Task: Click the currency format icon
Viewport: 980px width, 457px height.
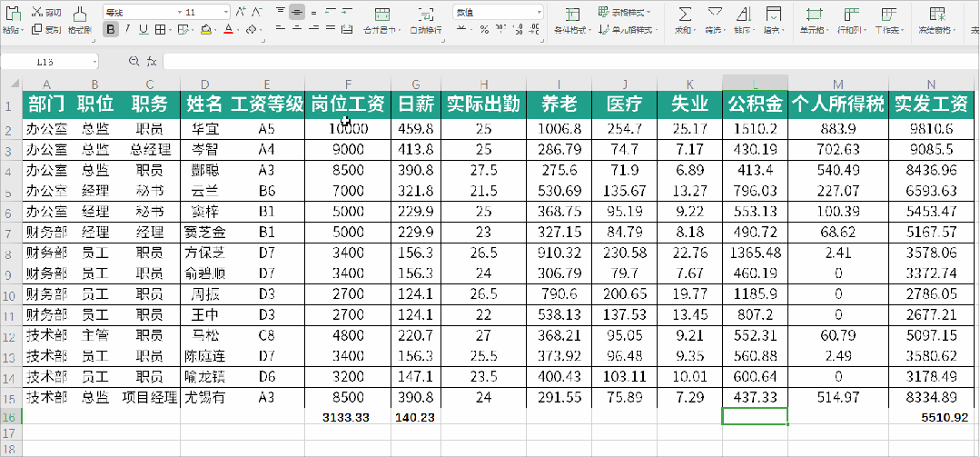Action: point(461,29)
